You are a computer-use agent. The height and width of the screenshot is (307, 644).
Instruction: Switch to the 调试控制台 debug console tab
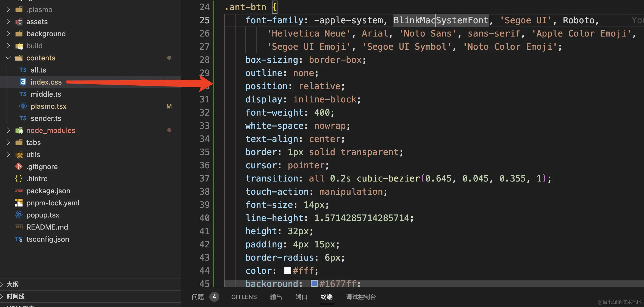pyautogui.click(x=360, y=297)
